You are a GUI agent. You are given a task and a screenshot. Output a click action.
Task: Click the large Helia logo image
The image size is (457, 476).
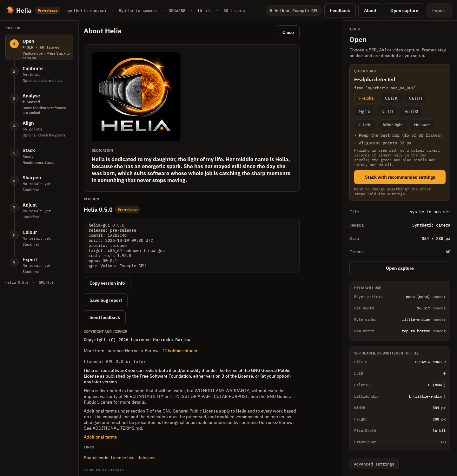(x=136, y=97)
